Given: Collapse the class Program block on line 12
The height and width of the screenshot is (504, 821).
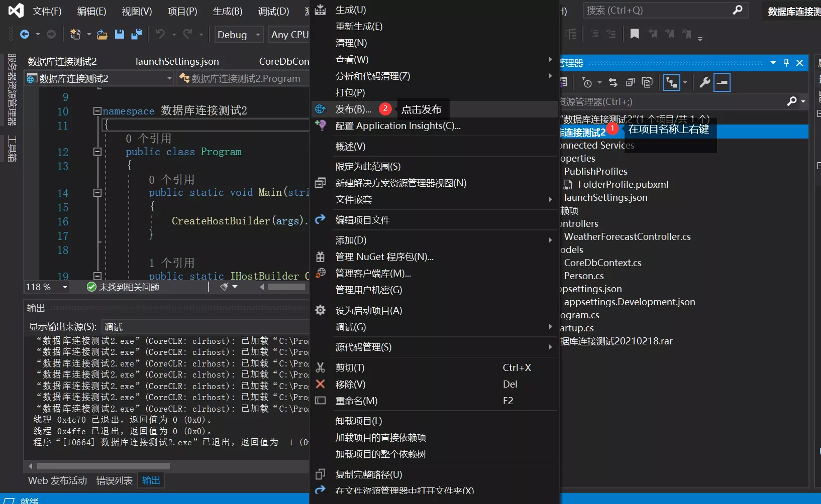Looking at the screenshot, I should (97, 152).
